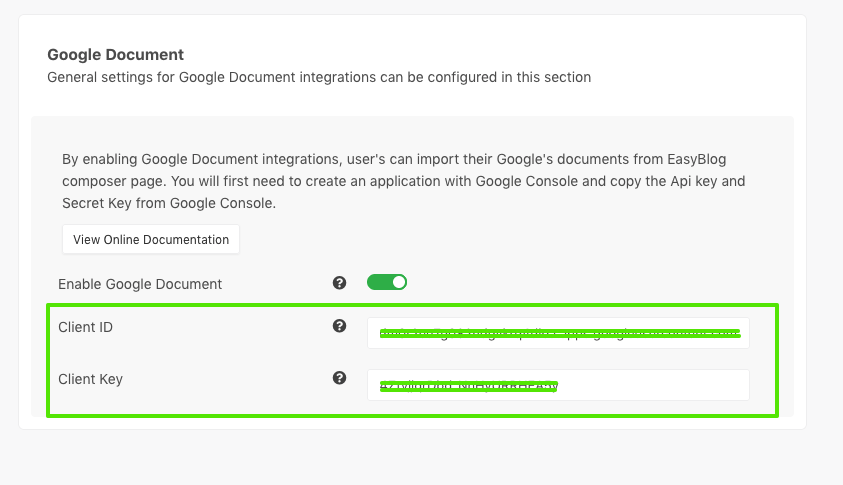Click the paragraph about enabling Google Document integrations
This screenshot has height=485, width=843.
[x=403, y=181]
